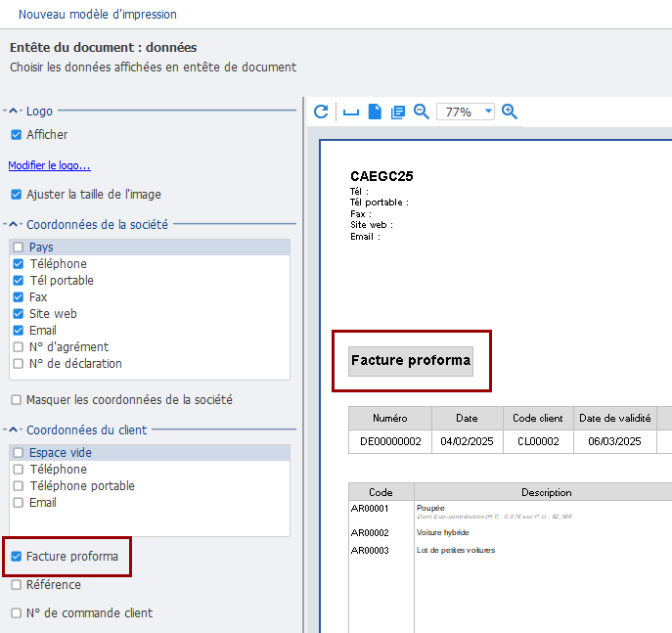Zoom in using the magnifier plus icon
This screenshot has height=633, width=672.
(510, 112)
